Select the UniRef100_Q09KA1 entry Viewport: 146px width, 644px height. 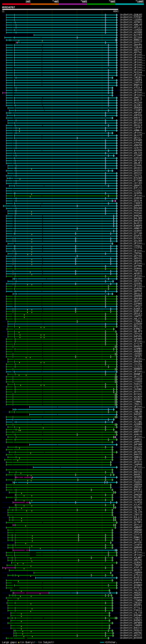[x=131, y=268]
